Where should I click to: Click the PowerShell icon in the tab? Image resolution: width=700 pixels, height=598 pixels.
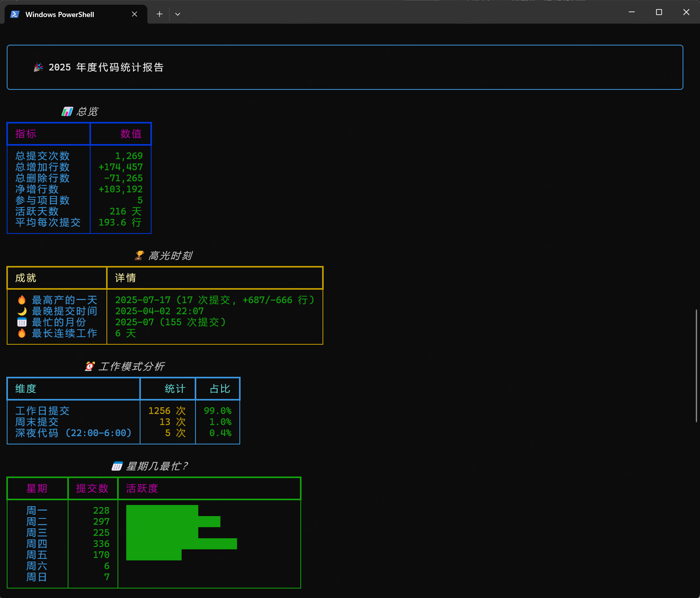tap(15, 14)
